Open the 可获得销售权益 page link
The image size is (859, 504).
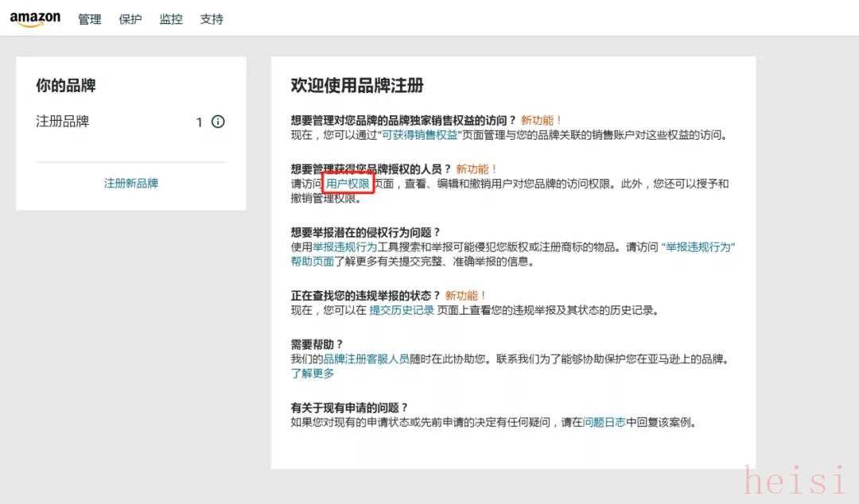419,135
